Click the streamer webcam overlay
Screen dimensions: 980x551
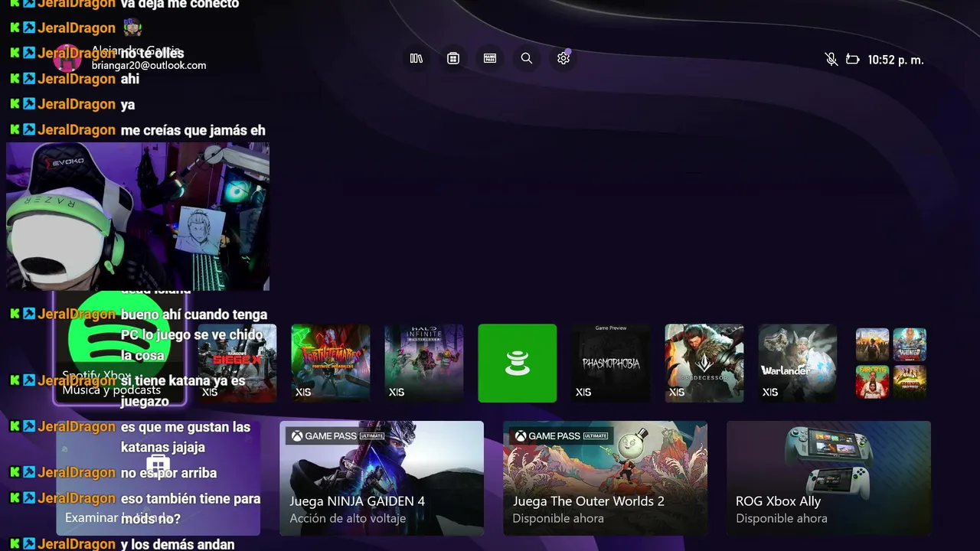[x=138, y=217]
